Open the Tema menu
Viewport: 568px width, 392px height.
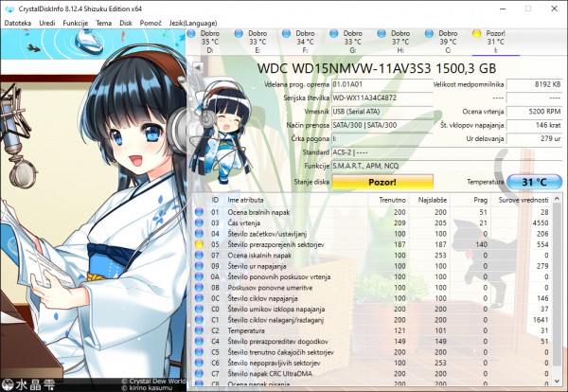point(103,23)
